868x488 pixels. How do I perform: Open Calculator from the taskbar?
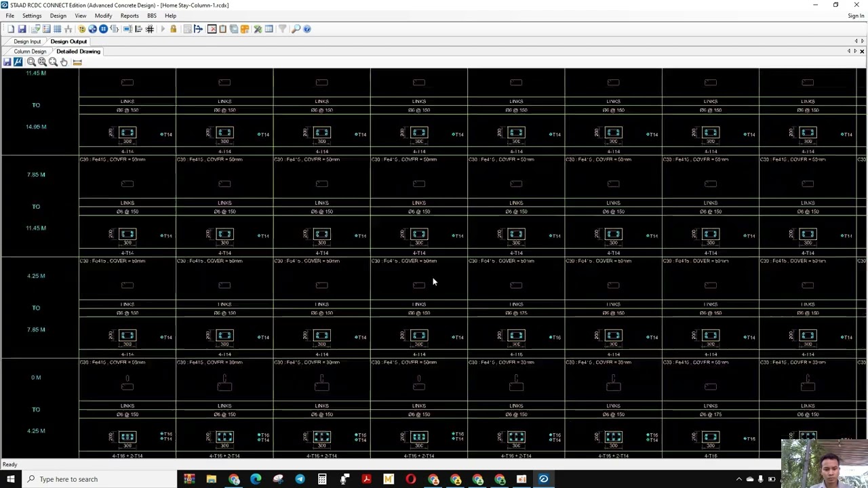322,479
